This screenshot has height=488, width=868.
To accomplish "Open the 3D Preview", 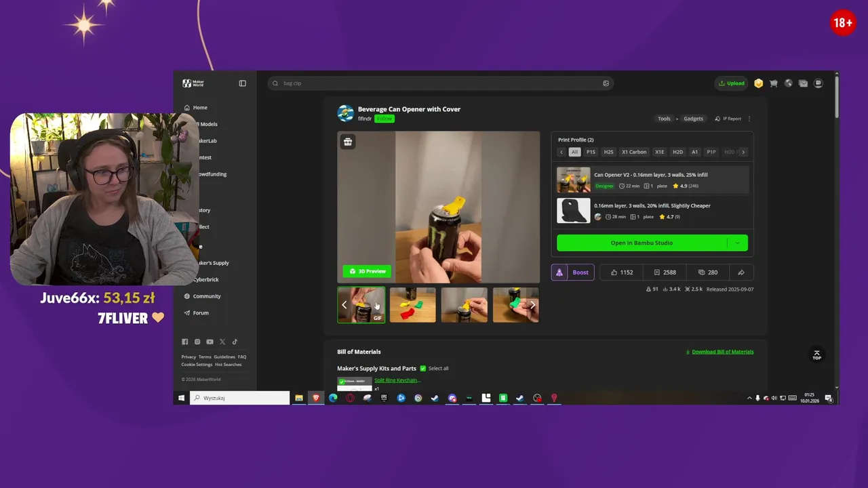I will click(367, 271).
